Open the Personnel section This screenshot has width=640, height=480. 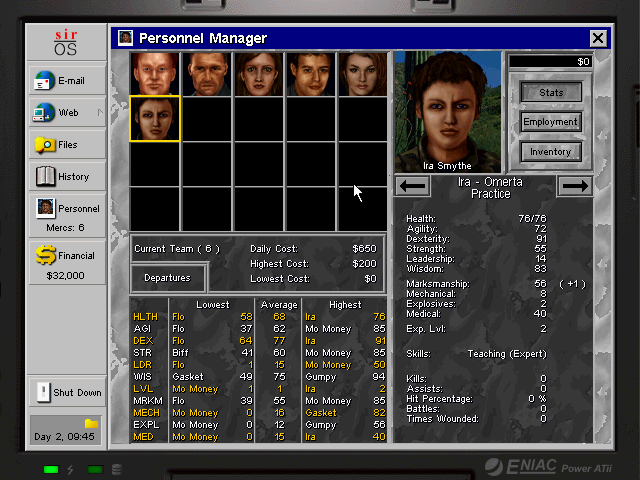click(67, 216)
